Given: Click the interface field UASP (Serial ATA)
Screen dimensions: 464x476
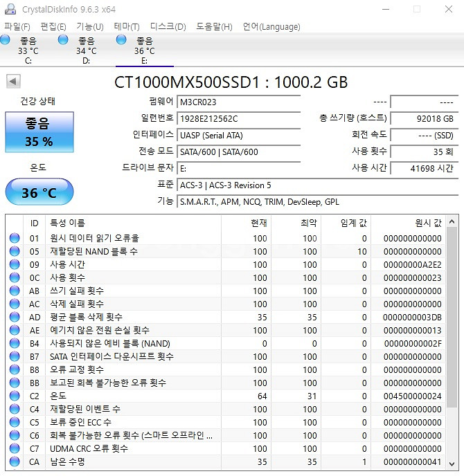Looking at the screenshot, I should (238, 136).
